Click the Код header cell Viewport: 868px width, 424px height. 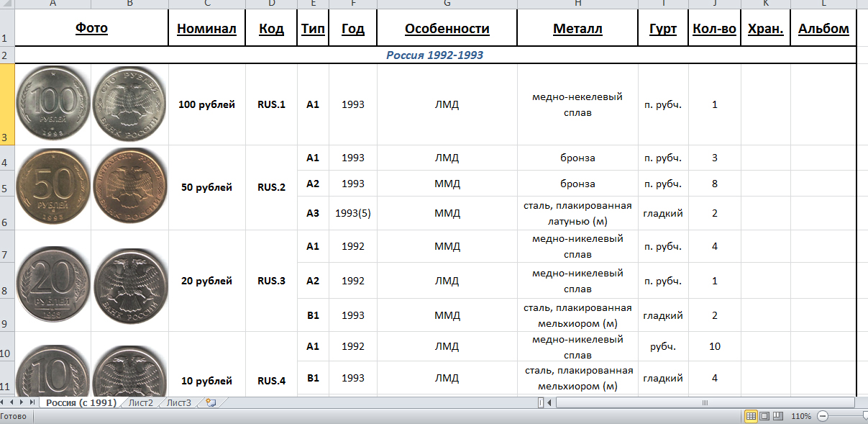[x=271, y=28]
